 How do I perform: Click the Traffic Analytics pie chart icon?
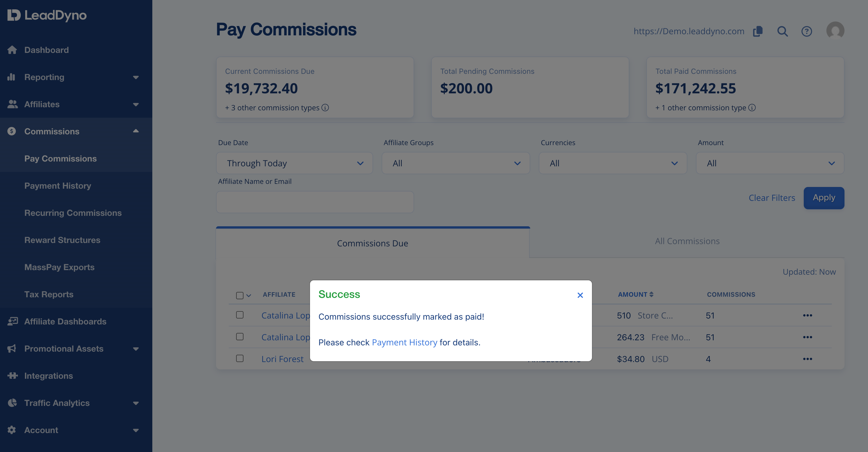tap(12, 403)
